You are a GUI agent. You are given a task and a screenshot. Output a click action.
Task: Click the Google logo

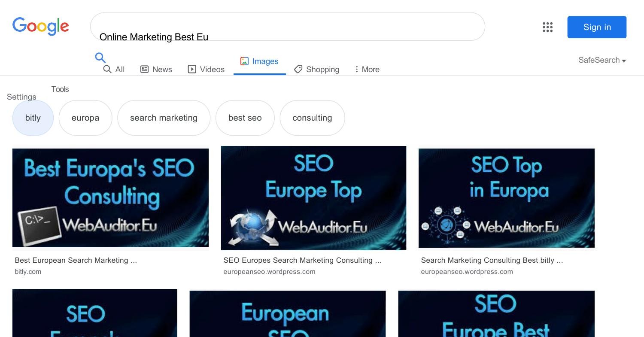pyautogui.click(x=41, y=27)
